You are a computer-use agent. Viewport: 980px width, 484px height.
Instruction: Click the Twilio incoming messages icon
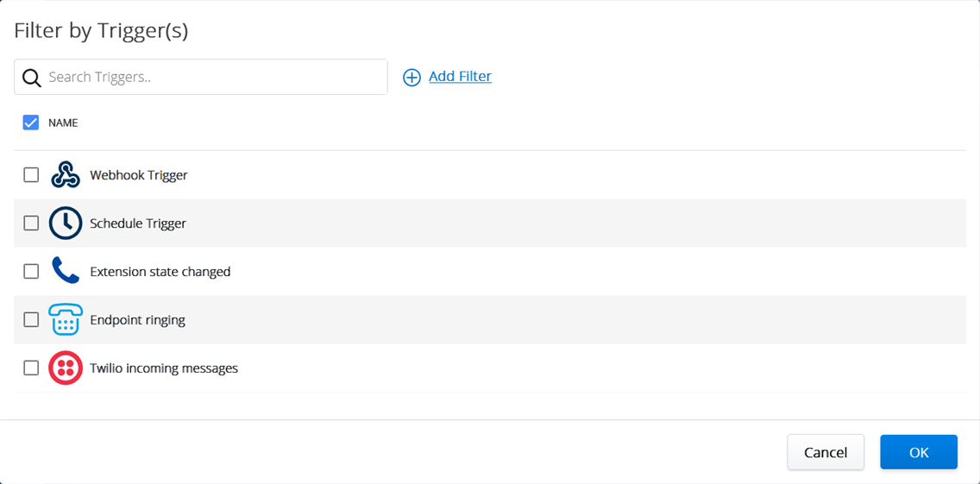click(66, 368)
